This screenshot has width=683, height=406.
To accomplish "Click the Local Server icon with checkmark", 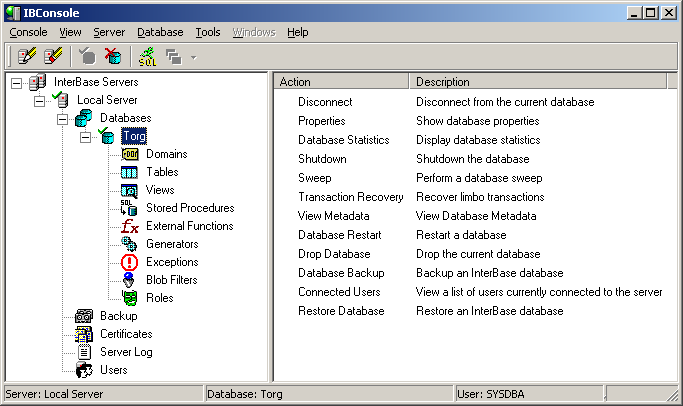I will click(60, 100).
